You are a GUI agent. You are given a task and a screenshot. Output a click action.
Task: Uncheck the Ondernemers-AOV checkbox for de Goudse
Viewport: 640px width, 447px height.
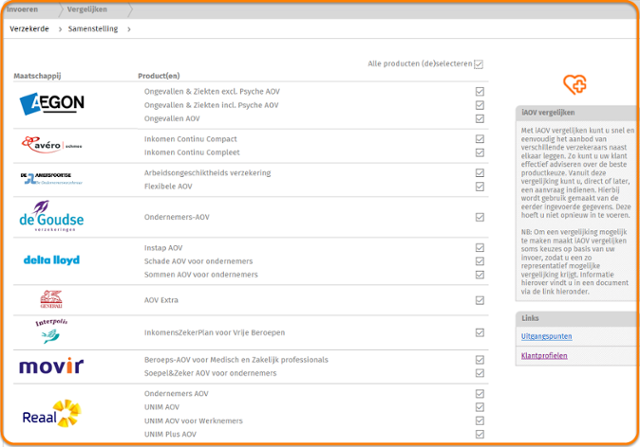[x=480, y=217]
